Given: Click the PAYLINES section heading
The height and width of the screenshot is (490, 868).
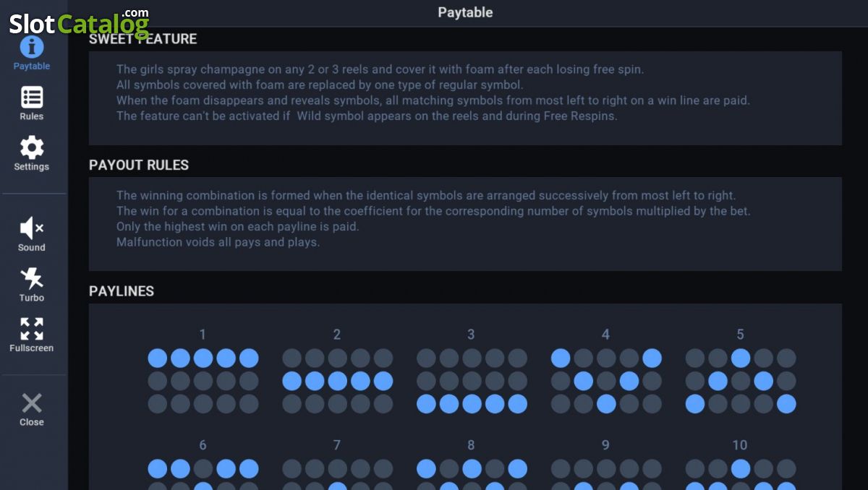Looking at the screenshot, I should pyautogui.click(x=122, y=291).
